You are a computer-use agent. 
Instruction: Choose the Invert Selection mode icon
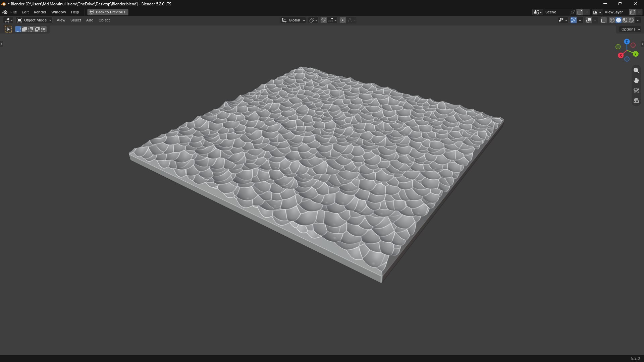37,29
